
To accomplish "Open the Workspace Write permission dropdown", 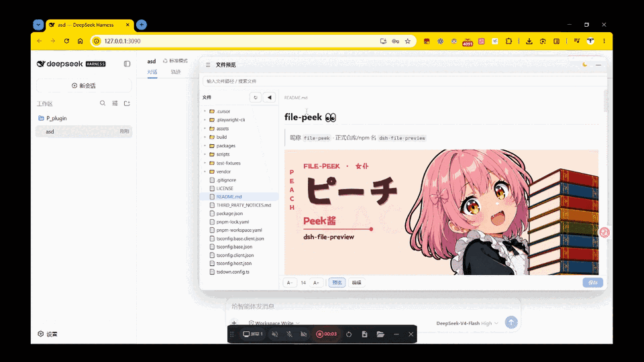I will tap(274, 323).
